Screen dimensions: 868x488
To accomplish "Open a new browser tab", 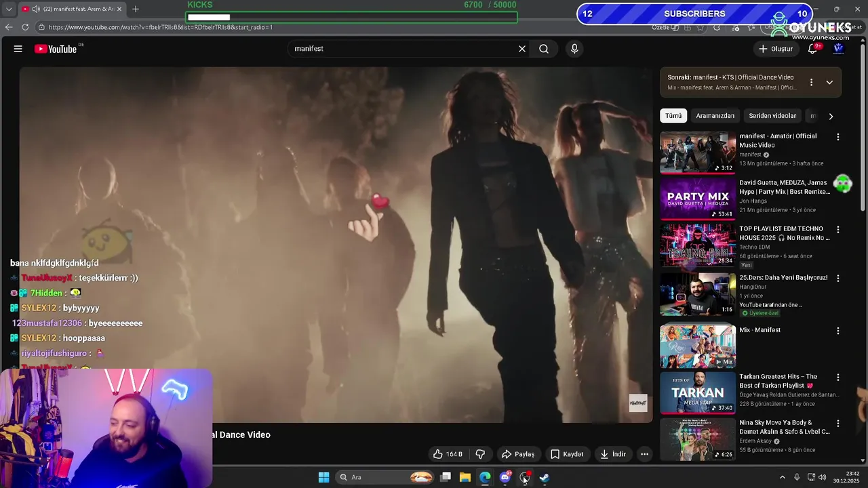I will click(x=136, y=9).
